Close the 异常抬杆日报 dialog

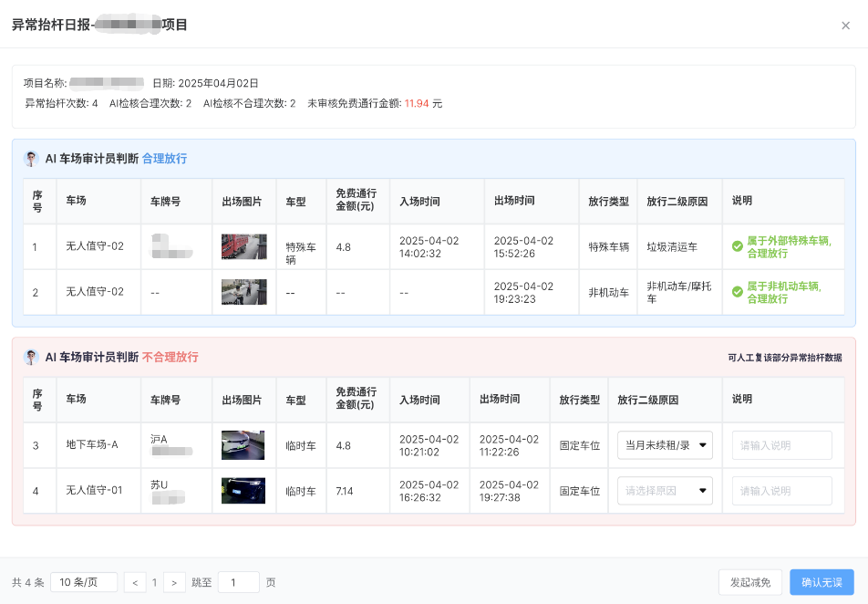[846, 26]
